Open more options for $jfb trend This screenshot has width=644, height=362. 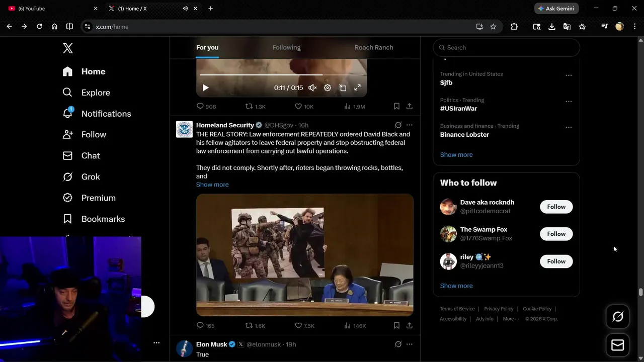point(569,75)
